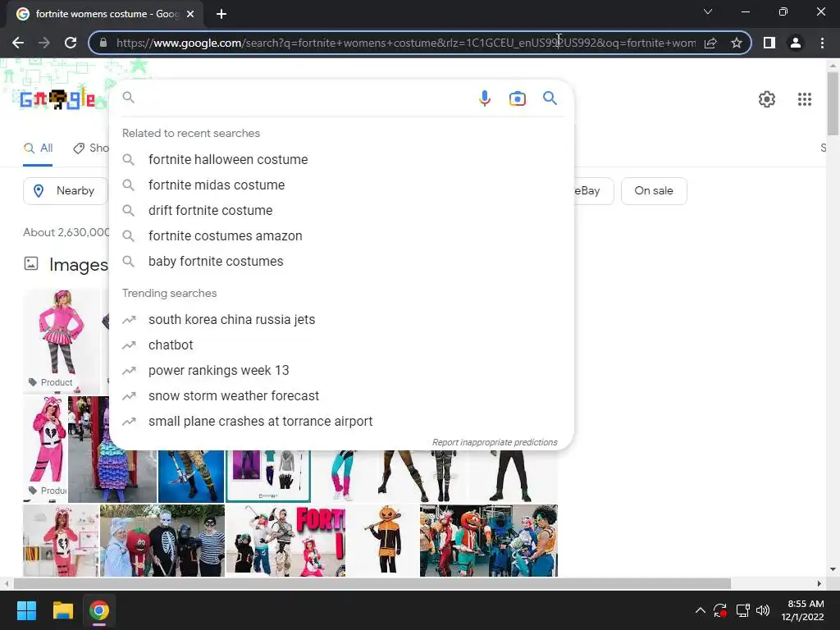Viewport: 840px width, 630px height.
Task: Go back to the previous page
Action: tap(18, 43)
